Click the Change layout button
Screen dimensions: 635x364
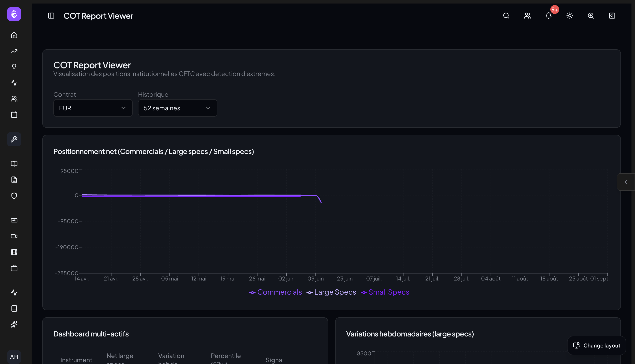point(596,345)
